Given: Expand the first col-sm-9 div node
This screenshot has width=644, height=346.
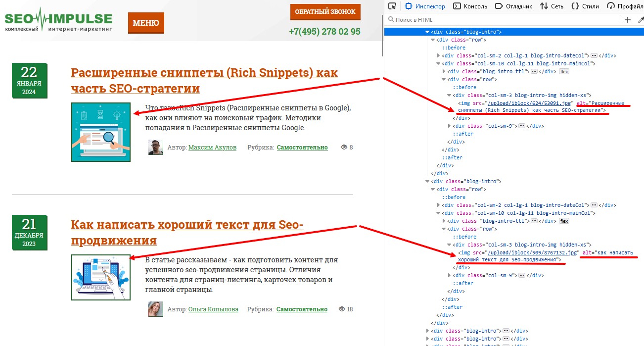Looking at the screenshot, I should coord(450,126).
